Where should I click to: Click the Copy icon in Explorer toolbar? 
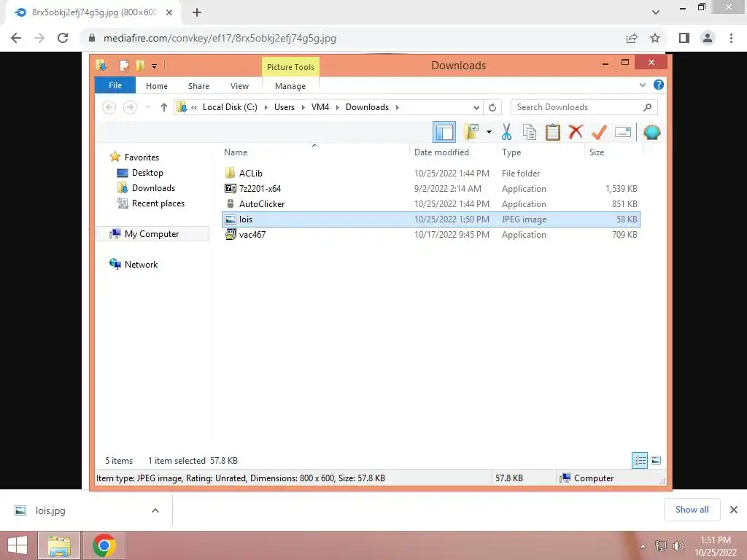530,132
